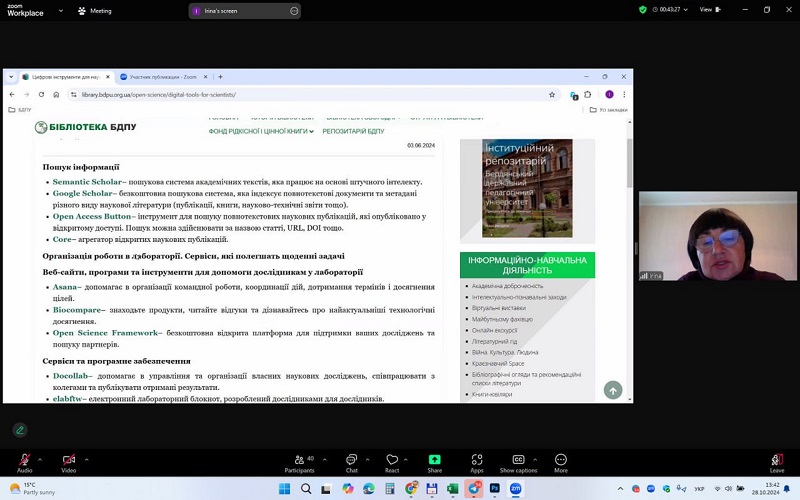Open Windows taskbar Search

click(306, 489)
